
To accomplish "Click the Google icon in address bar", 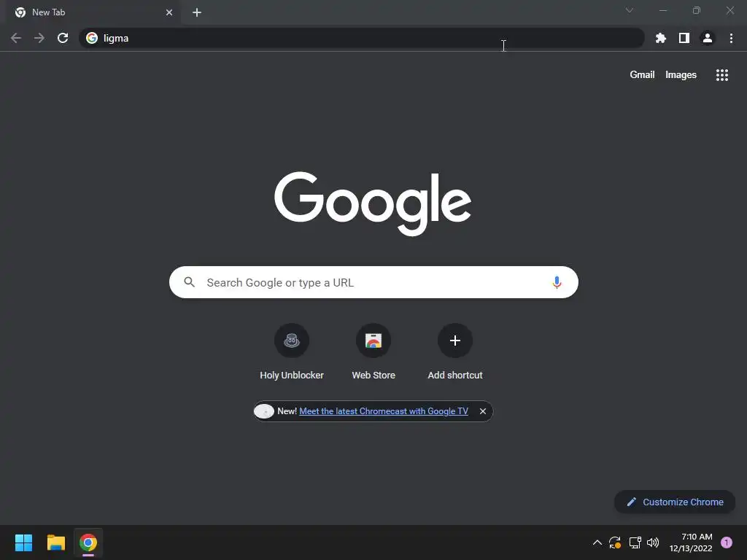I will [92, 38].
